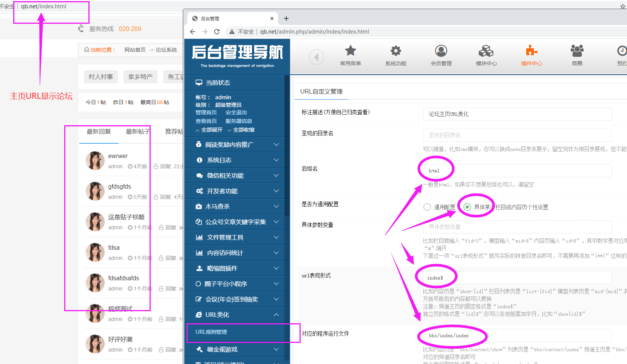627x364 pixels.
Task: Switch to the 最新帖子 tab
Action: pyautogui.click(x=137, y=132)
